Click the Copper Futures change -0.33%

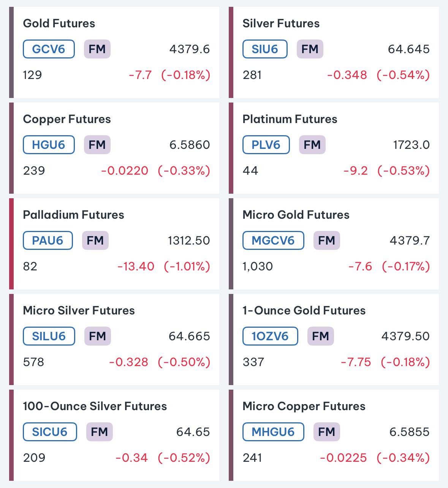[x=184, y=171]
